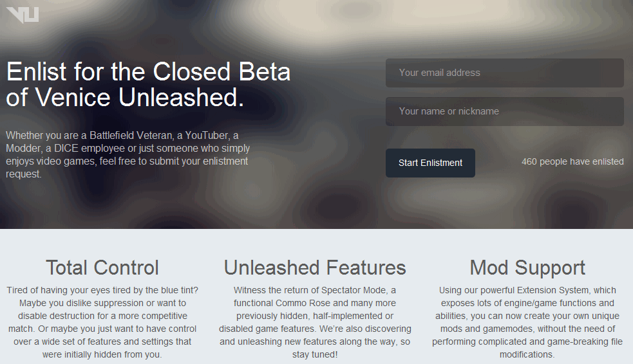Screen dimensions: 633x364
Task: Select the Total Control heading
Action: (102, 268)
